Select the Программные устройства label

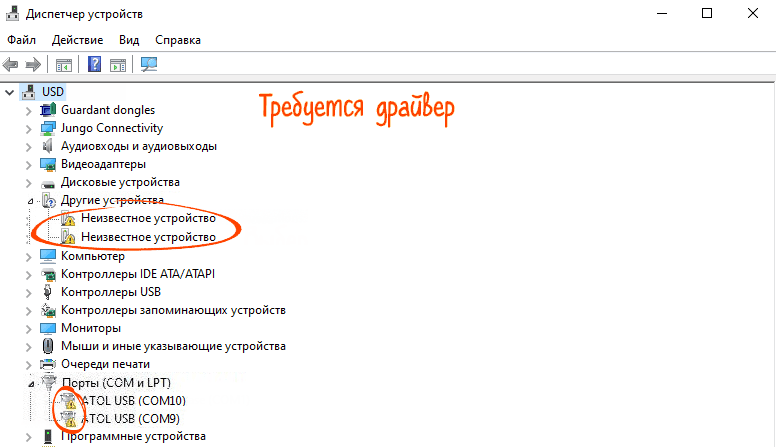point(133,437)
